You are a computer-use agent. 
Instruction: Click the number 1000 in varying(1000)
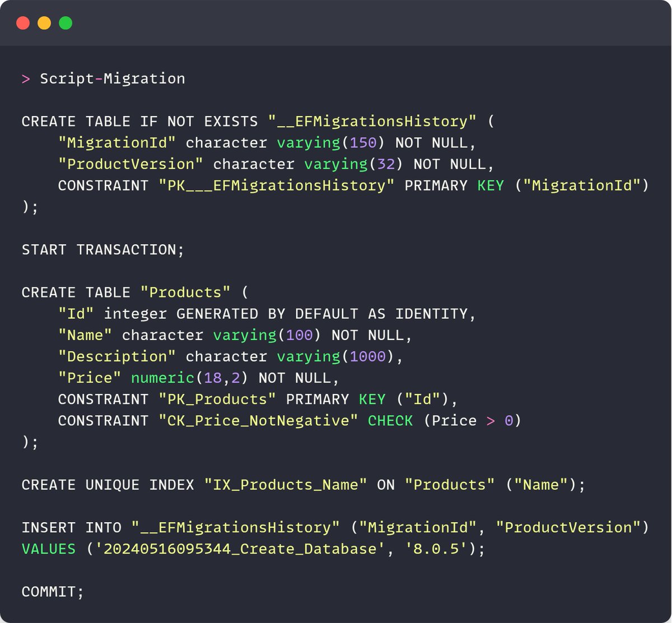click(368, 356)
